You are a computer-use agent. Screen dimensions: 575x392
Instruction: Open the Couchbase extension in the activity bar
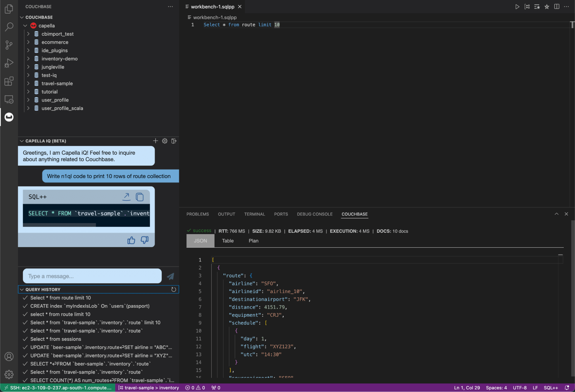[x=9, y=117]
